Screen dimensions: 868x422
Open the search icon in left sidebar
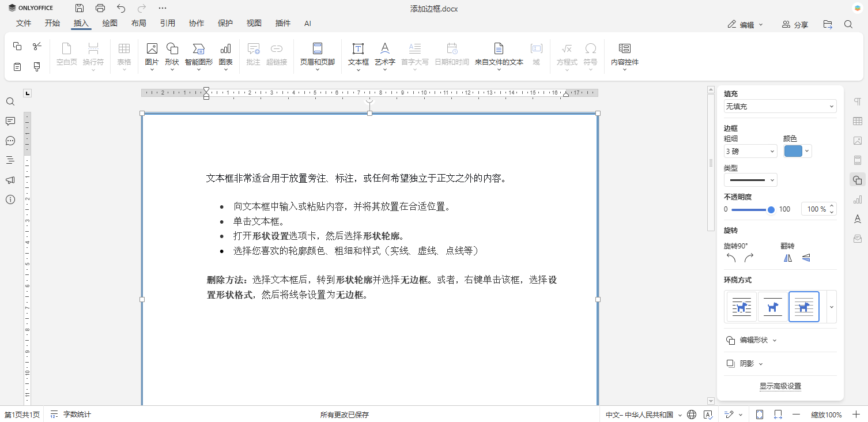tap(10, 101)
